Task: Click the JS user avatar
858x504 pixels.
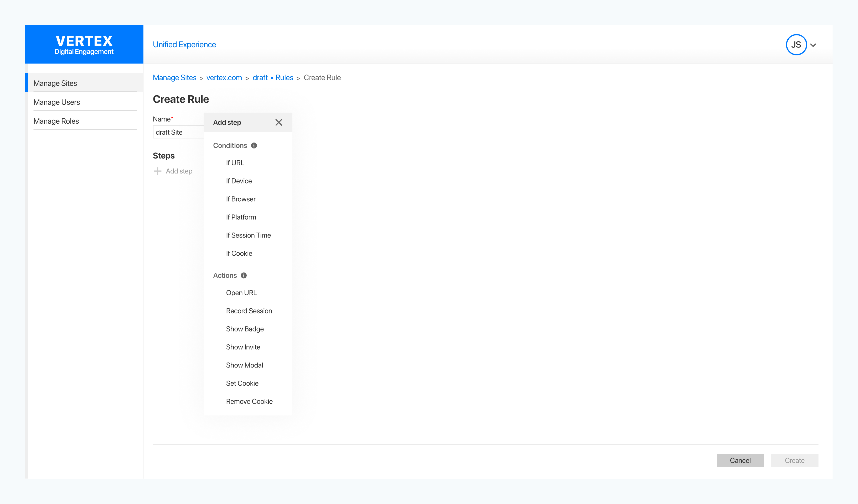Action: point(796,45)
